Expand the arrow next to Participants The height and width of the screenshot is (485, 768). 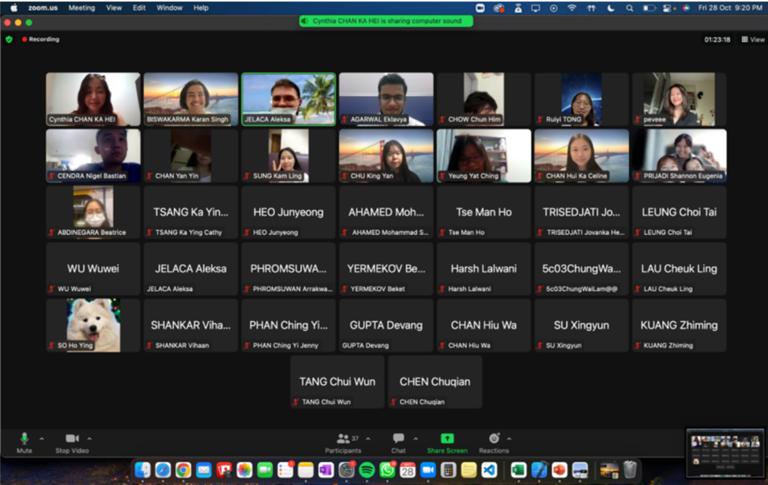point(368,438)
